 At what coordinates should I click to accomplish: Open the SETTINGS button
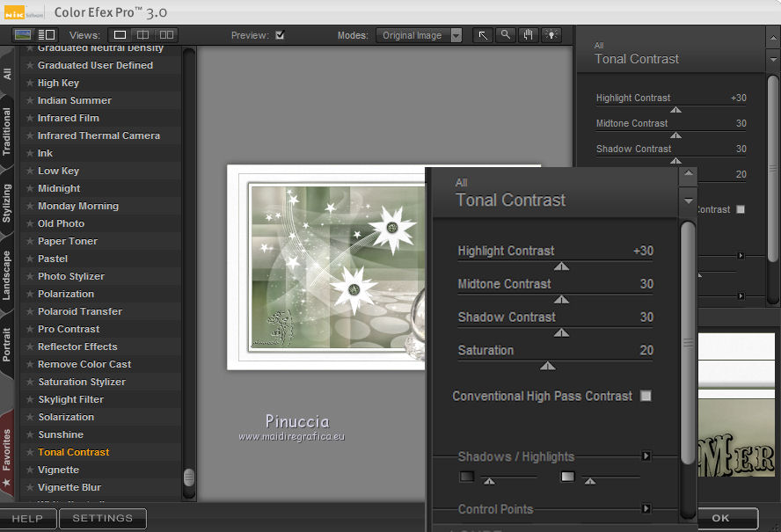point(103,518)
